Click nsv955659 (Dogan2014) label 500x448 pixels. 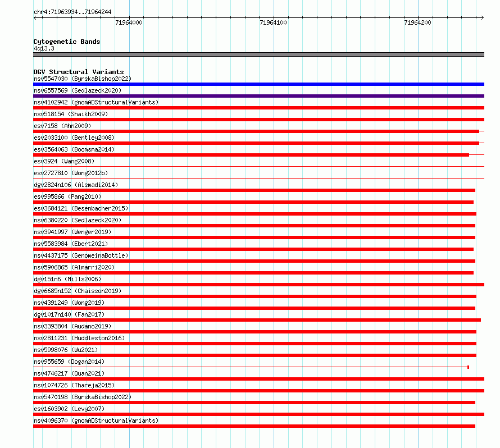tap(69, 362)
